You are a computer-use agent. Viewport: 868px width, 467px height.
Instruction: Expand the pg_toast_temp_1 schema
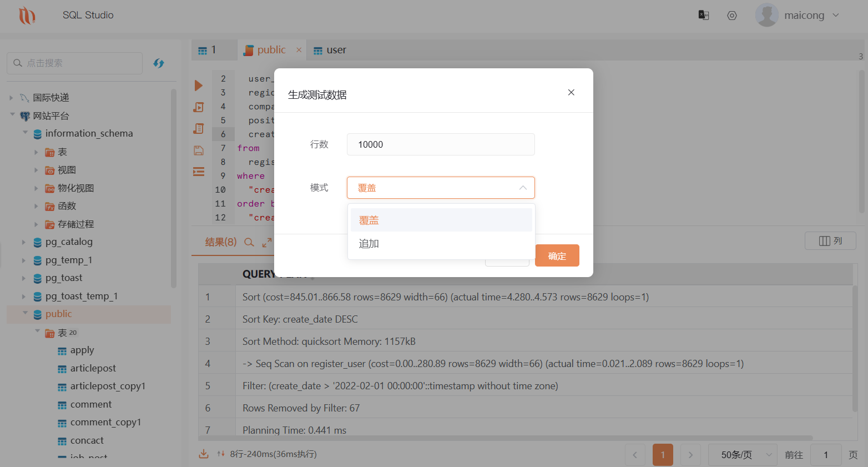[23, 296]
